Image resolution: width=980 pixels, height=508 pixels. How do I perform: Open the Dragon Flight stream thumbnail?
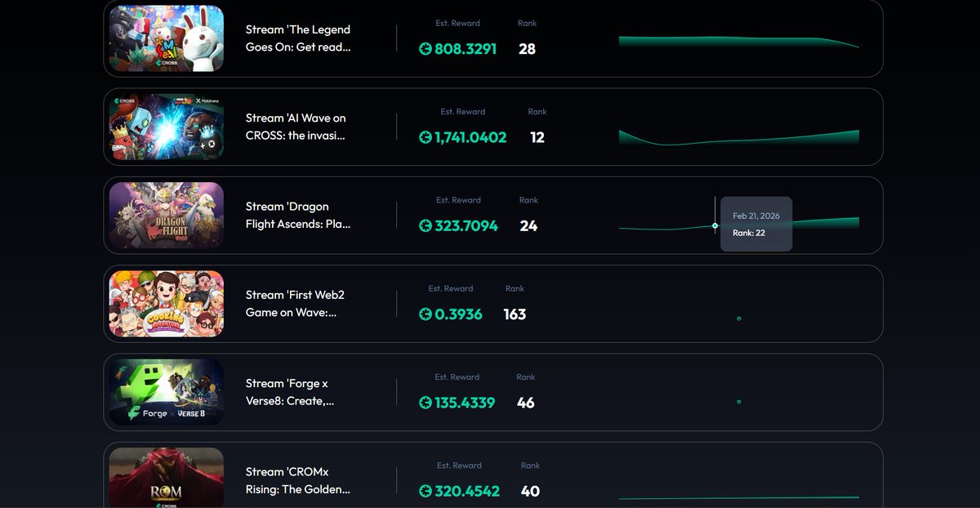[167, 215]
